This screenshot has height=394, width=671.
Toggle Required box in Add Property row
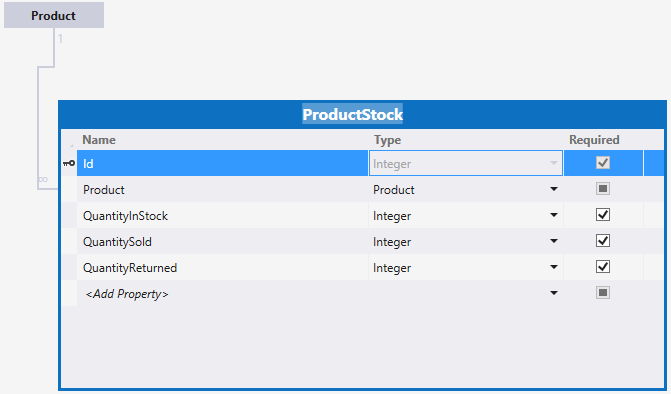pos(603,293)
